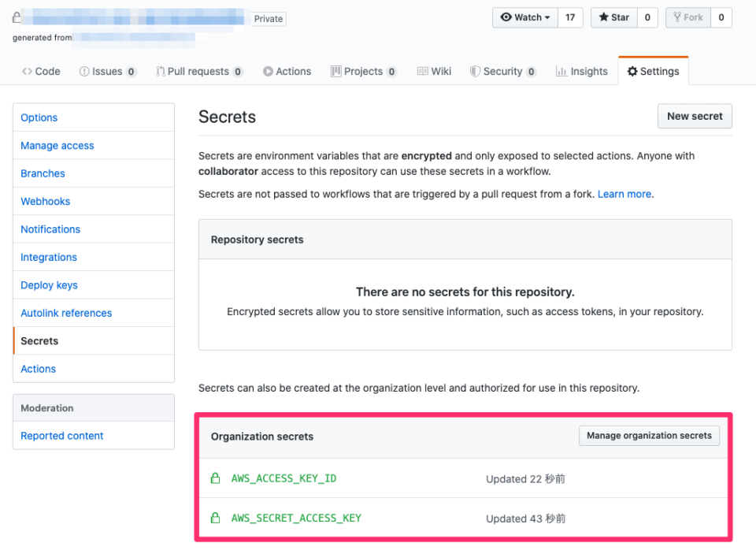Switch to the Issues tab
The height and width of the screenshot is (554, 756).
coord(108,72)
